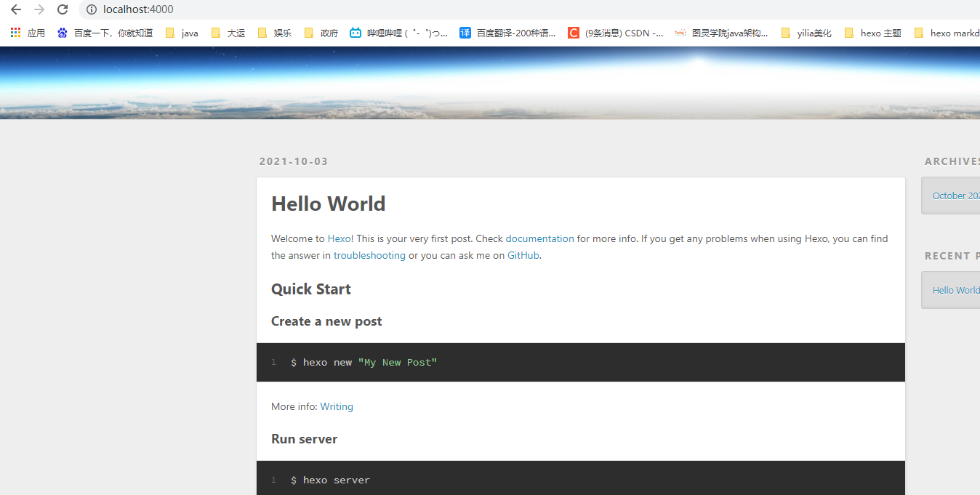Open the troubleshooting link
Viewport: 980px width, 495px height.
tap(369, 255)
